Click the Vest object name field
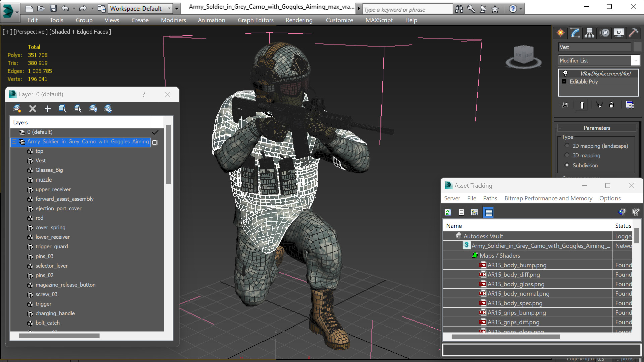Viewport: 644px width, 362px height. 595,47
